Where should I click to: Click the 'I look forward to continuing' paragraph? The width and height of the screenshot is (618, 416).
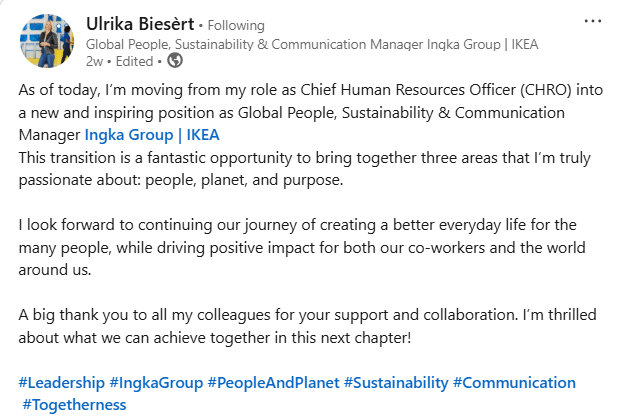(300, 246)
